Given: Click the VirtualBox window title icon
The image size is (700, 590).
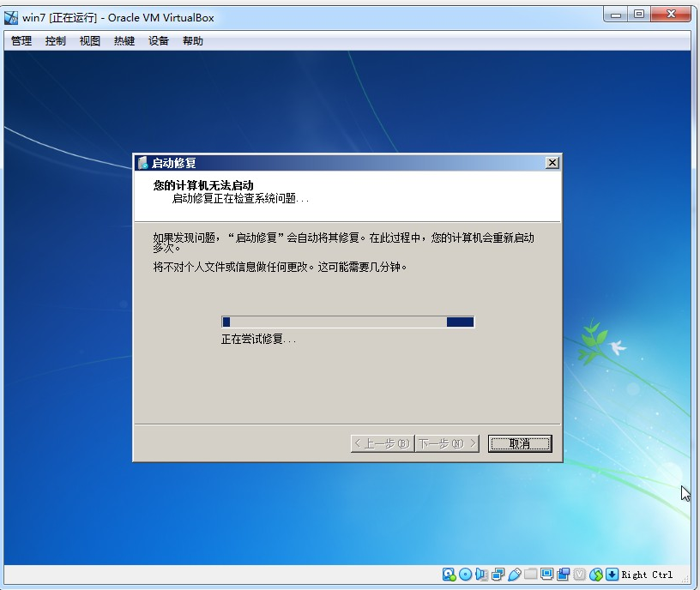Looking at the screenshot, I should pyautogui.click(x=11, y=18).
